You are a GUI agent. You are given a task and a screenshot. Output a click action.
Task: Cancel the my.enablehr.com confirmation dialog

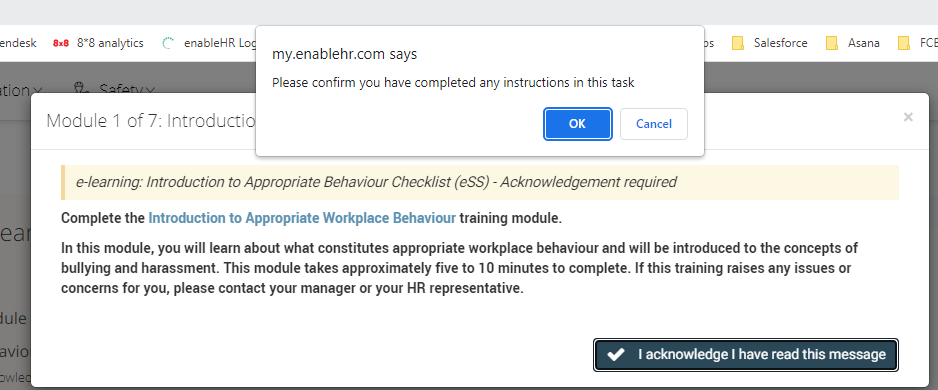[653, 124]
